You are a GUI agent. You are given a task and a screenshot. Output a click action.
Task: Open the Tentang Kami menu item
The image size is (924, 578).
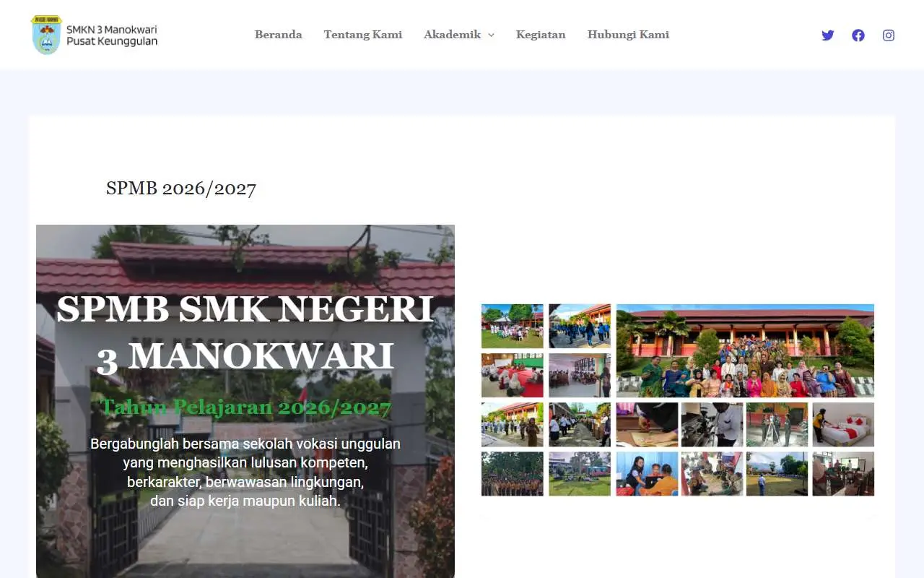point(363,35)
